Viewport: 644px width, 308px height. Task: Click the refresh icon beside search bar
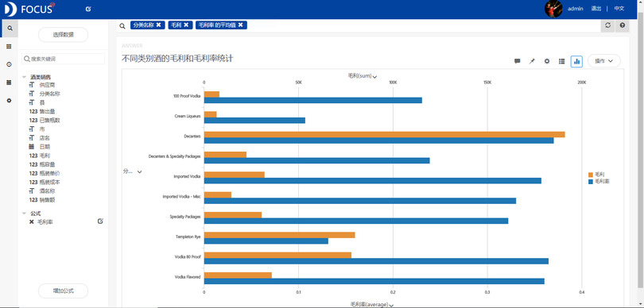608,25
